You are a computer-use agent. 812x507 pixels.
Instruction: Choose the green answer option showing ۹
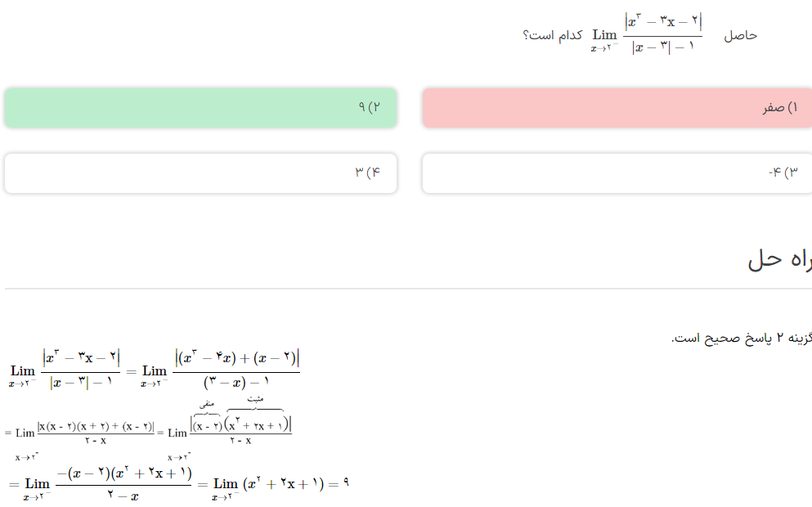pyautogui.click(x=200, y=108)
